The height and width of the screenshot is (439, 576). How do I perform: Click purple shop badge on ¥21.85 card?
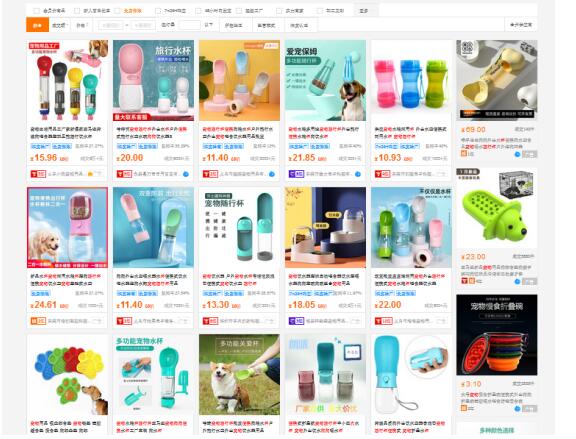296,174
